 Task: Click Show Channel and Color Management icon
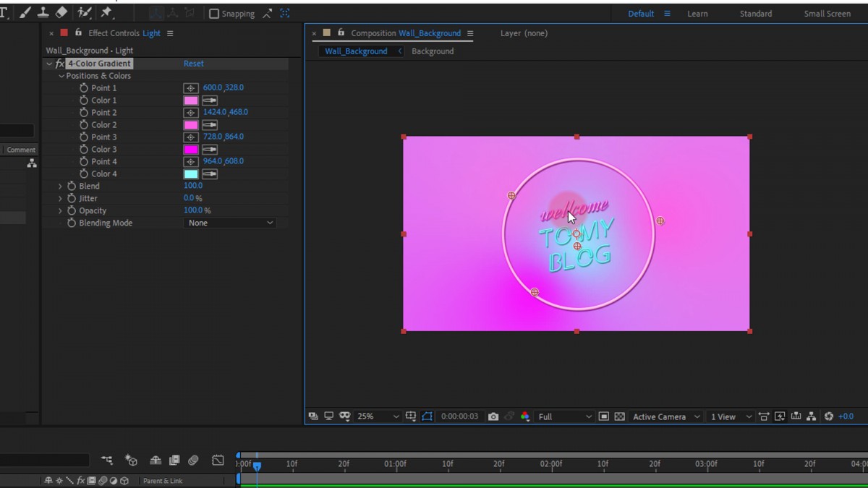(525, 416)
